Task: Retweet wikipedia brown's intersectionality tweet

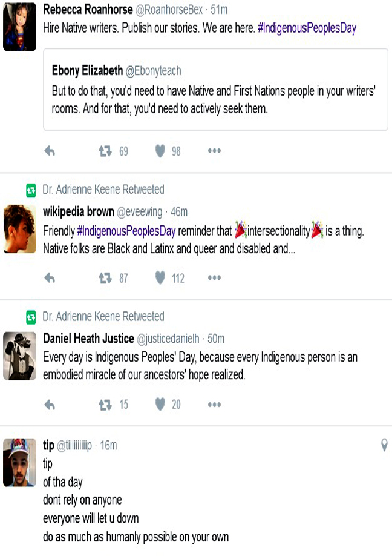Action: click(x=105, y=278)
